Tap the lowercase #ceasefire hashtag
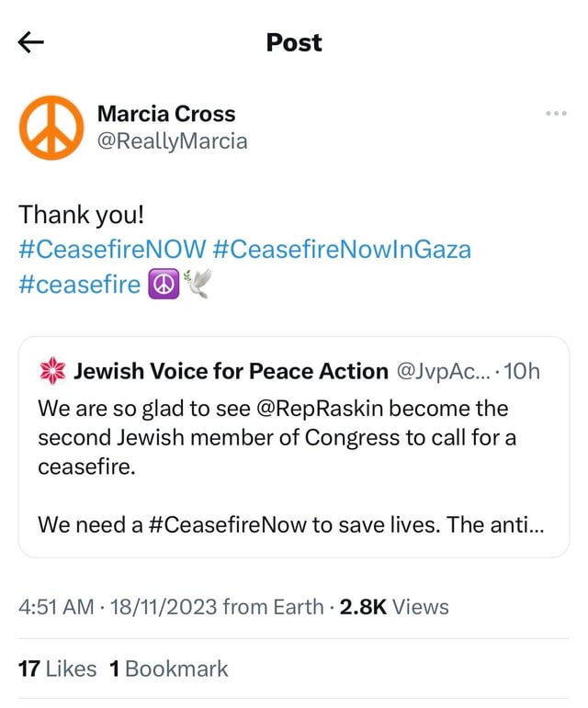This screenshot has width=588, height=708. [80, 286]
